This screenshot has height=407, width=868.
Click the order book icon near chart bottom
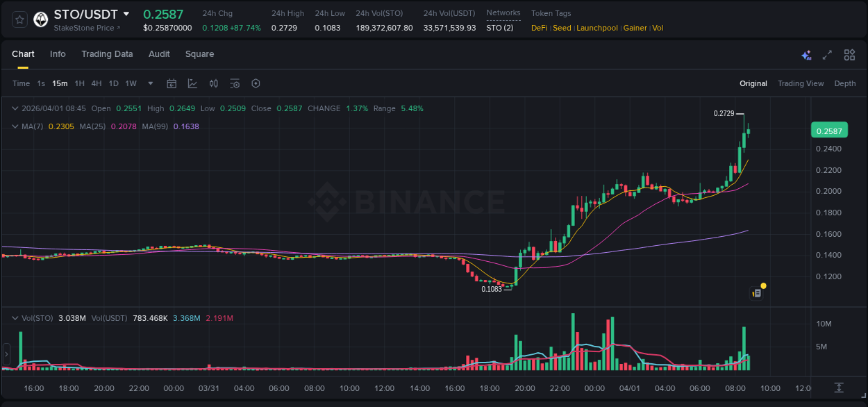[756, 292]
